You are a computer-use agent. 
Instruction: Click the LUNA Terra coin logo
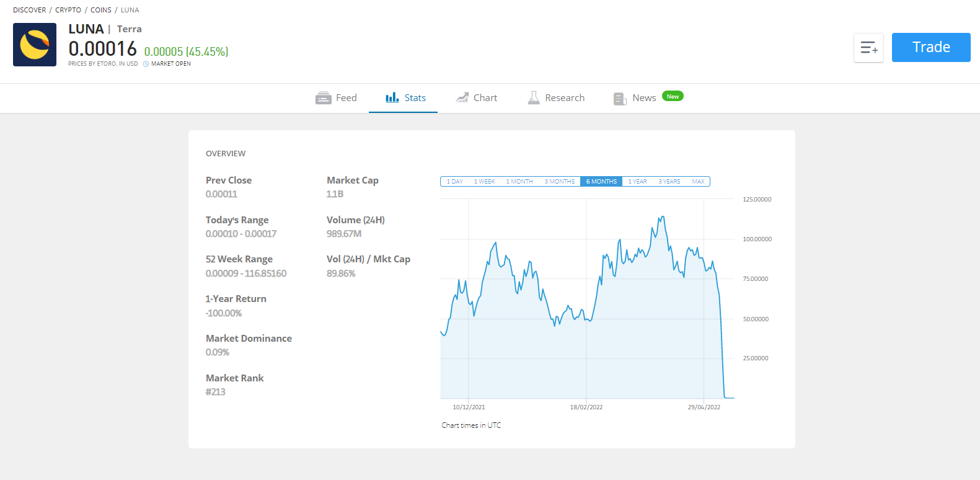[x=35, y=45]
